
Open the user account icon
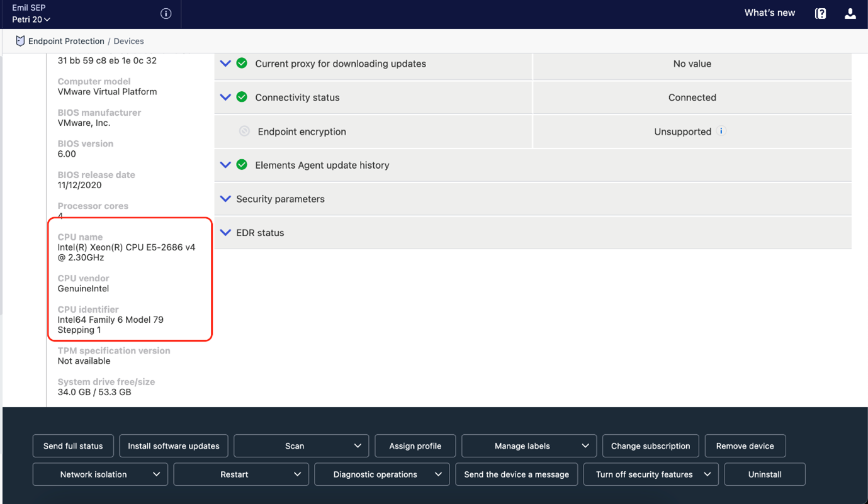850,13
